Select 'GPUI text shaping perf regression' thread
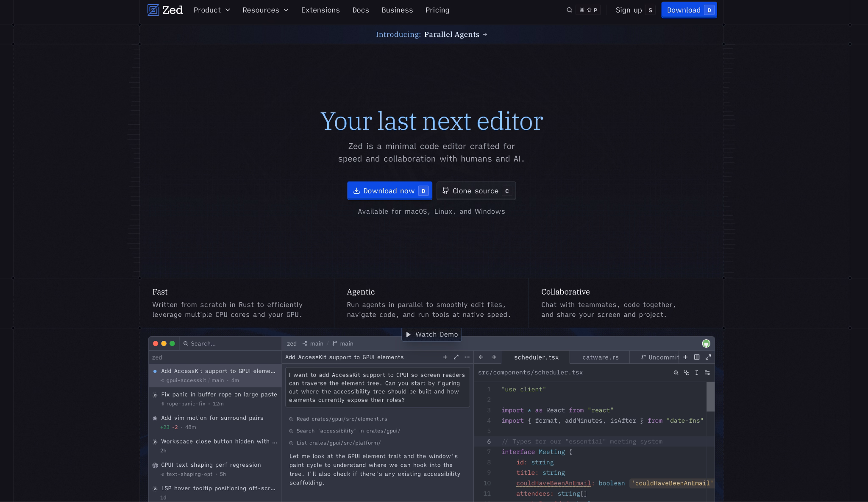 click(x=215, y=469)
